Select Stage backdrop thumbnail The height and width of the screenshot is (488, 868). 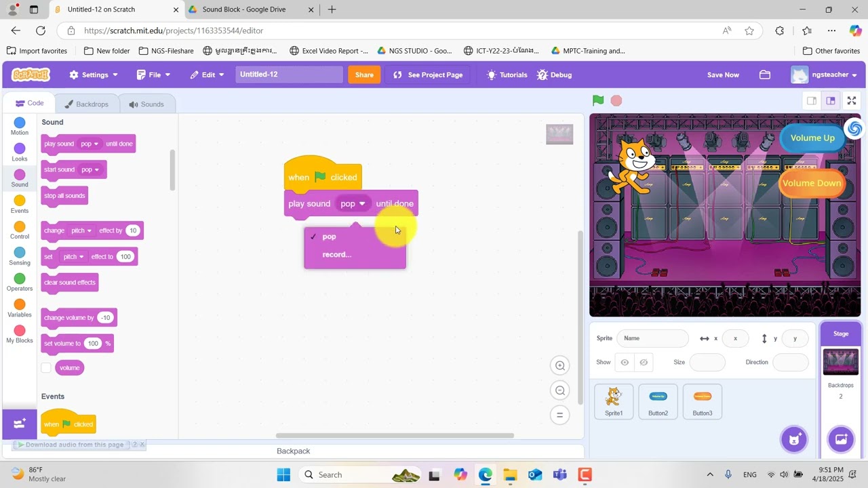841,363
